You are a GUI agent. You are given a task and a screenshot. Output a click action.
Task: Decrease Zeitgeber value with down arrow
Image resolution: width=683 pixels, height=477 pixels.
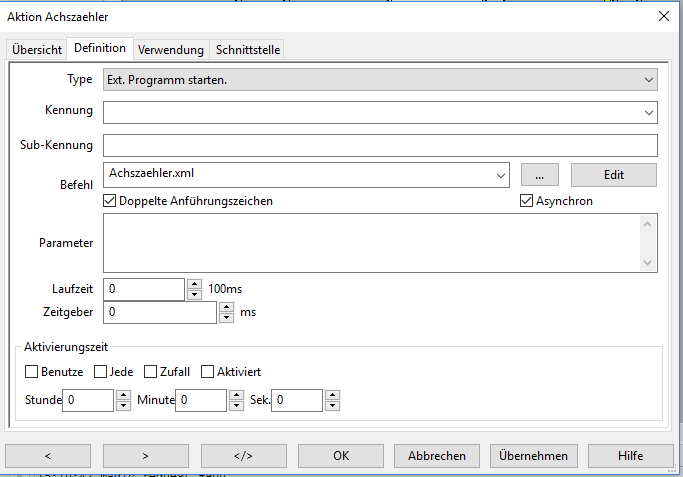pos(226,318)
